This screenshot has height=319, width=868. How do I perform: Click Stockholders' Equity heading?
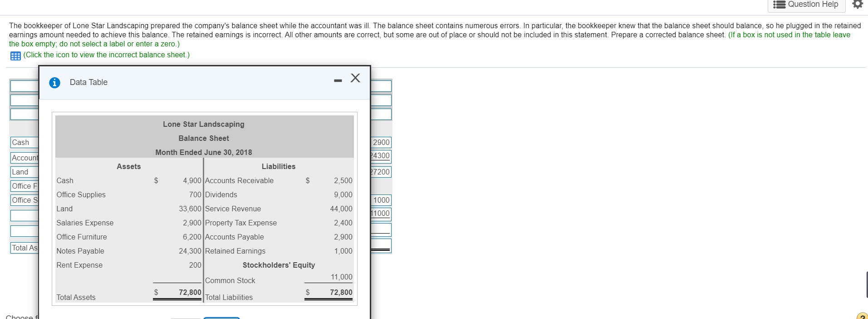click(279, 265)
